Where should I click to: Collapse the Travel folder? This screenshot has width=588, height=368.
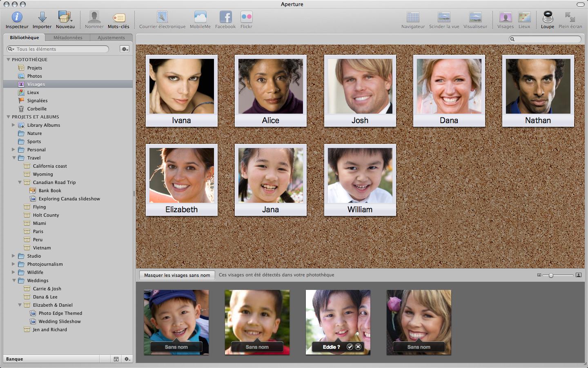pyautogui.click(x=14, y=158)
